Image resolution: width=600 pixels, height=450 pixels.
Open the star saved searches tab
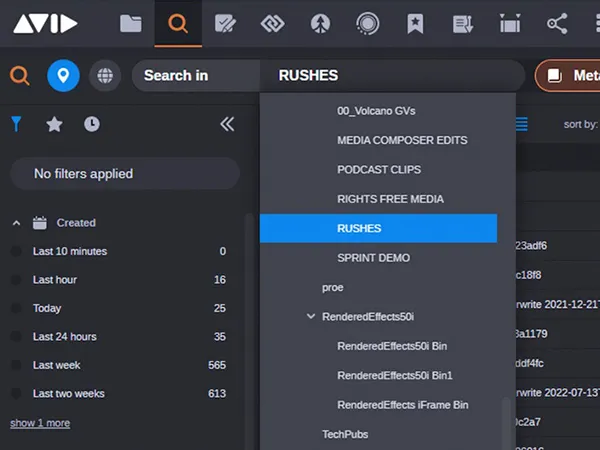(x=54, y=124)
